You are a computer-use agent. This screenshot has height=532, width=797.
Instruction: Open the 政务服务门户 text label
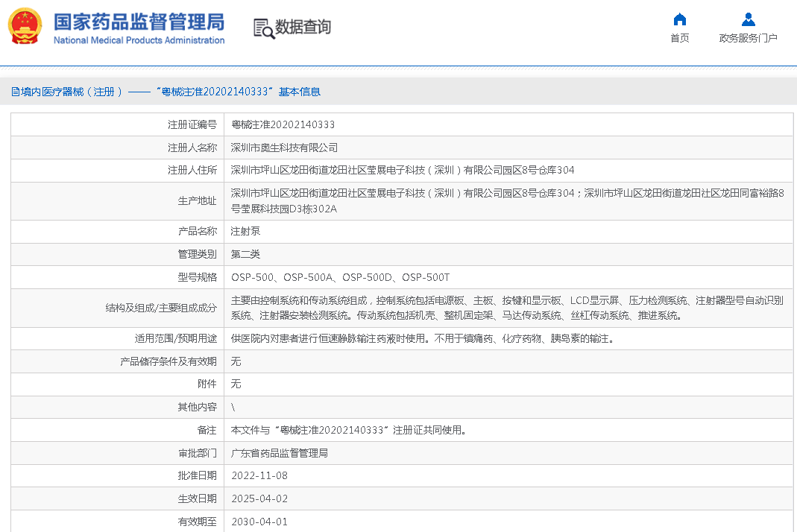(748, 38)
